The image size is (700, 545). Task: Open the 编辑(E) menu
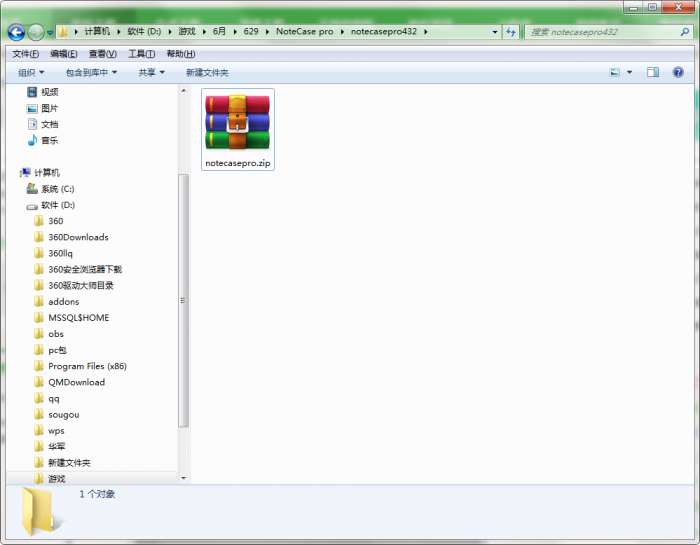point(63,54)
